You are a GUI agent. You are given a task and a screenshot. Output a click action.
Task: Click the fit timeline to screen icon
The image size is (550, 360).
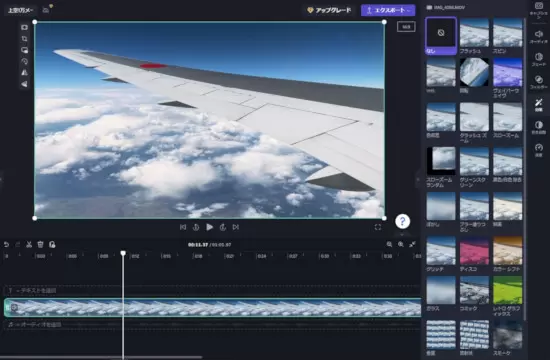pyautogui.click(x=412, y=244)
